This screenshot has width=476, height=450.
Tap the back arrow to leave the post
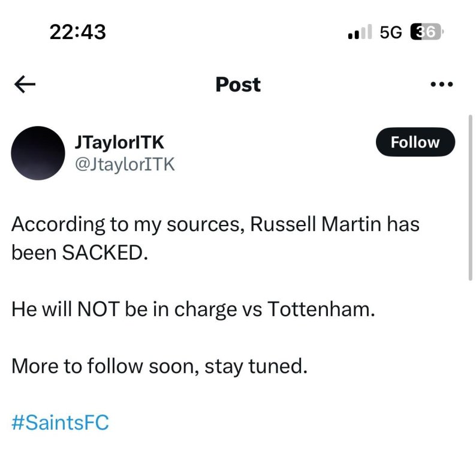25,85
